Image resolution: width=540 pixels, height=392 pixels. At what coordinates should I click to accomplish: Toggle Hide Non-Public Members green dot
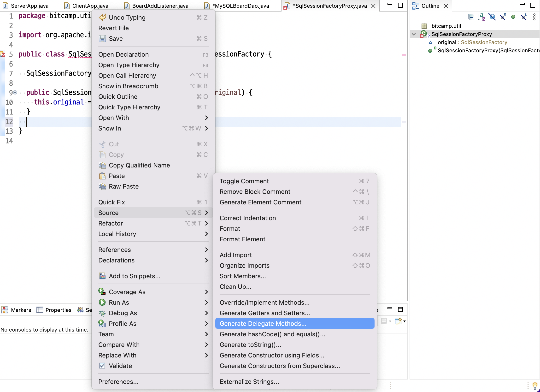(x=513, y=17)
